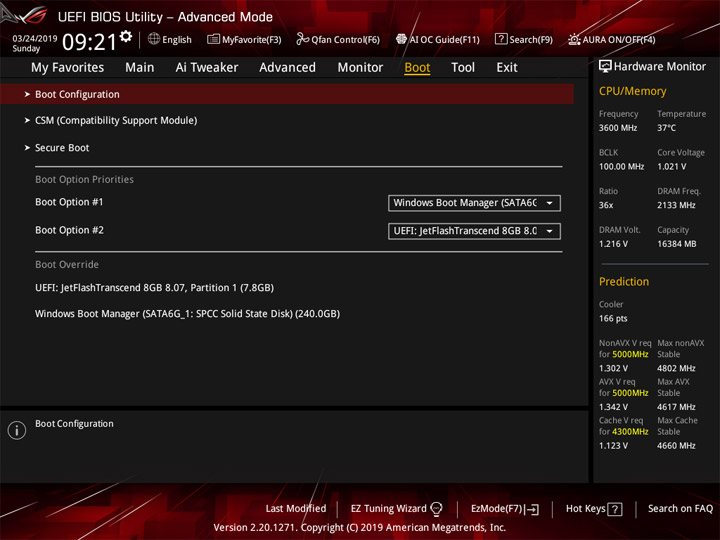Boot override Windows Boot Manager SPCC disk

pos(187,314)
